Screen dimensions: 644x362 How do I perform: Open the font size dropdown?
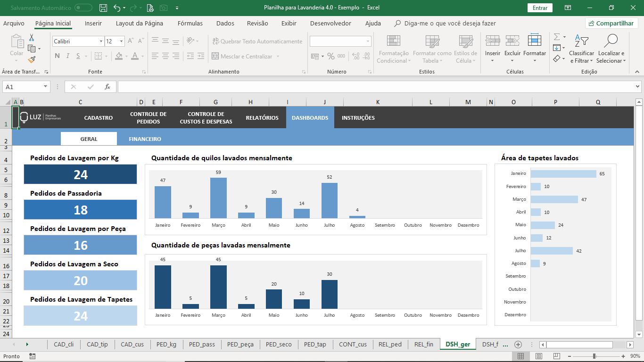pos(121,41)
